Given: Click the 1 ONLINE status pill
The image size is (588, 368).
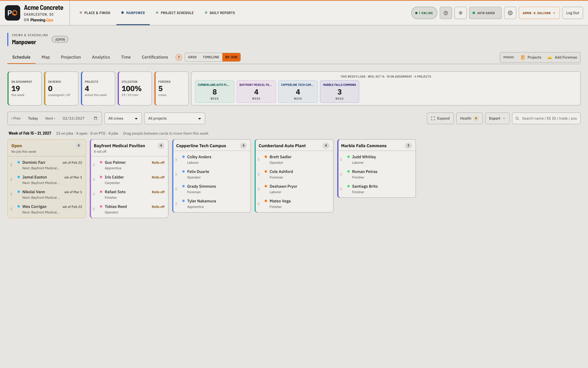Looking at the screenshot, I should pyautogui.click(x=424, y=13).
